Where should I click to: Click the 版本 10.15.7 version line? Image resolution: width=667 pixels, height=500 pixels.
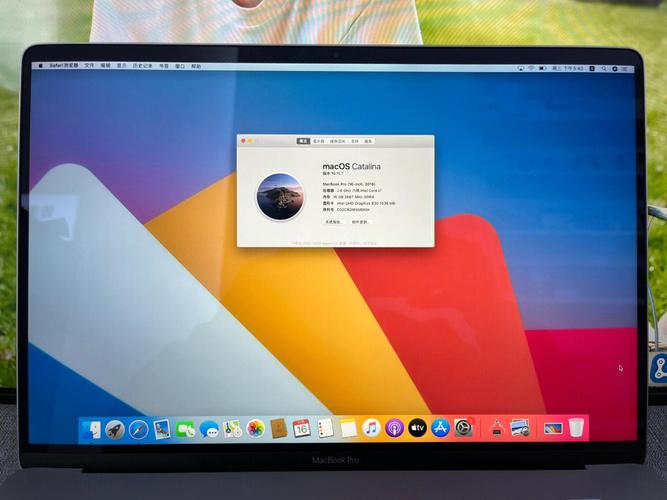[333, 174]
